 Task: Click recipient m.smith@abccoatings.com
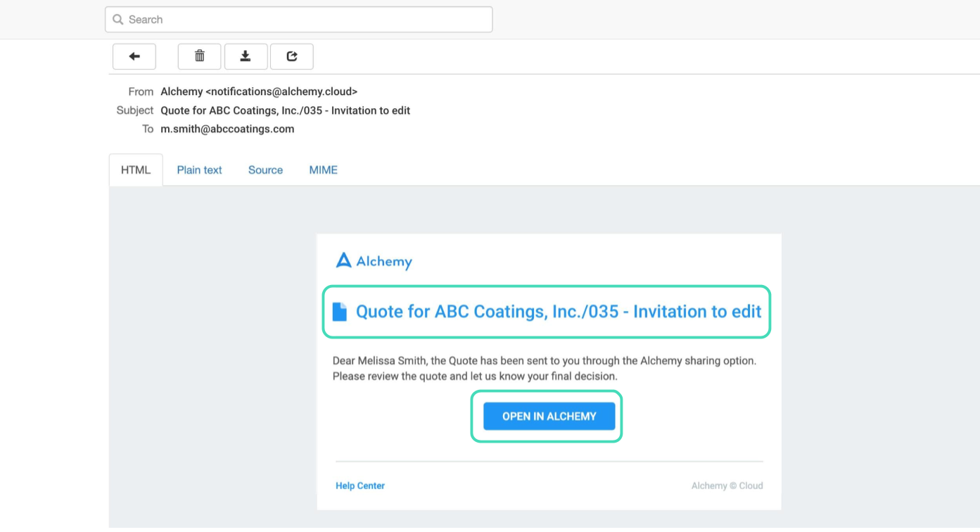[x=227, y=129]
